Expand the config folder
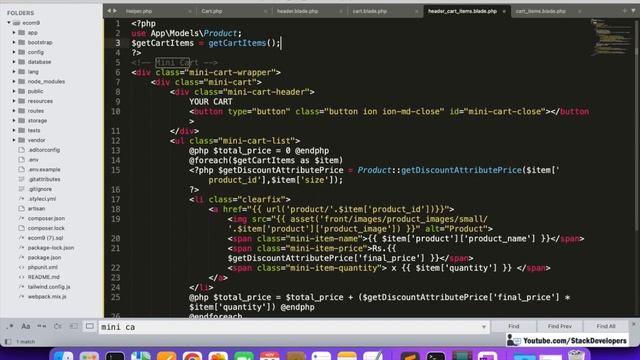 coord(14,52)
